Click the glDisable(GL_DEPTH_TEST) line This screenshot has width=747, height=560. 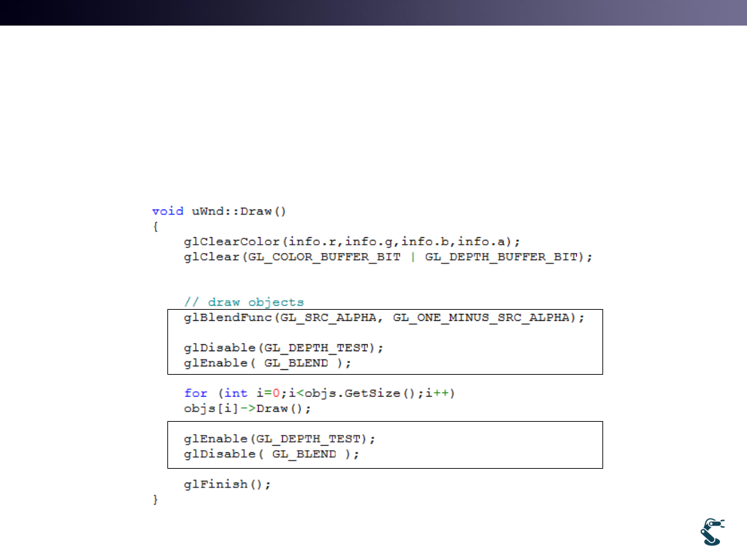tap(283, 348)
